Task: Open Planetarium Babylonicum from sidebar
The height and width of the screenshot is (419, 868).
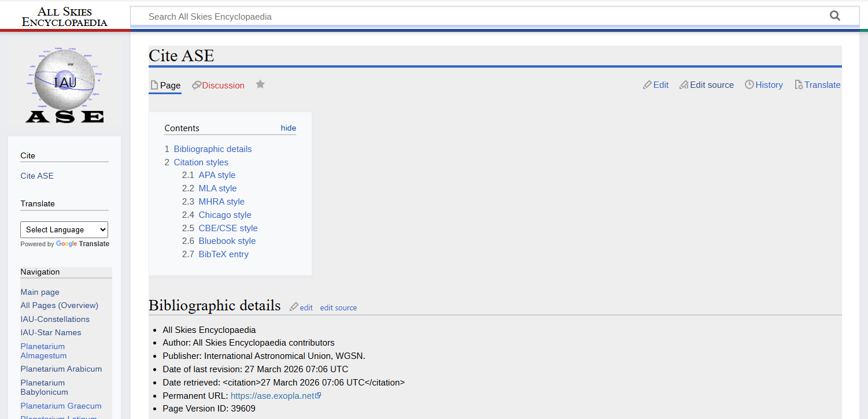Action: tap(45, 387)
